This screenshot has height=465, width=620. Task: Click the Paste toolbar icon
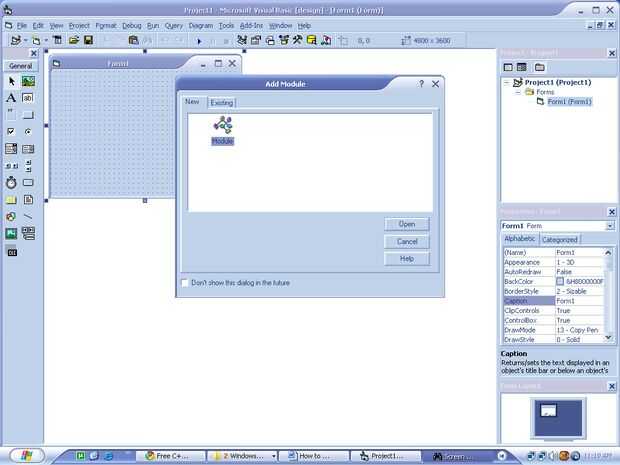[133, 40]
